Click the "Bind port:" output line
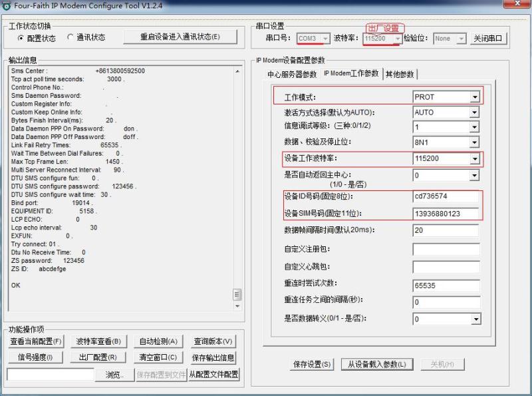This screenshot has height=396, width=532. point(52,203)
